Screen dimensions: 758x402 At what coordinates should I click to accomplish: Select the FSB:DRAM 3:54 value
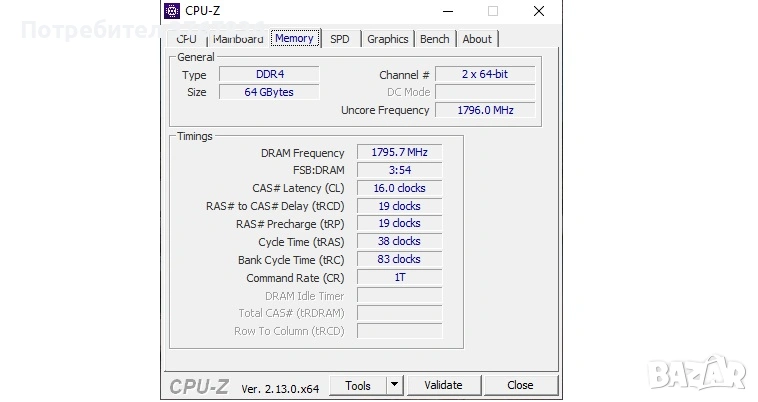(x=399, y=170)
